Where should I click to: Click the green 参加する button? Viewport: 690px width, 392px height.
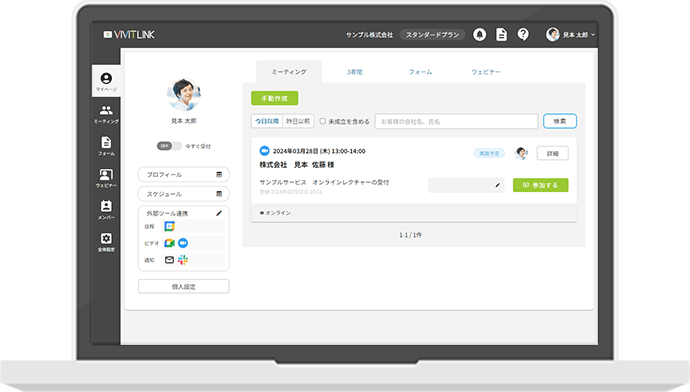click(540, 185)
